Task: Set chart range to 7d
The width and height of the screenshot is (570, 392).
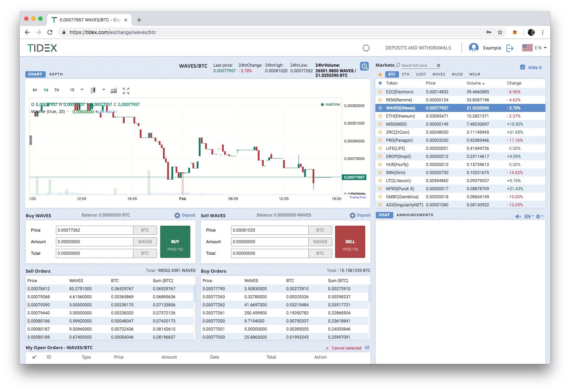Action: point(57,90)
